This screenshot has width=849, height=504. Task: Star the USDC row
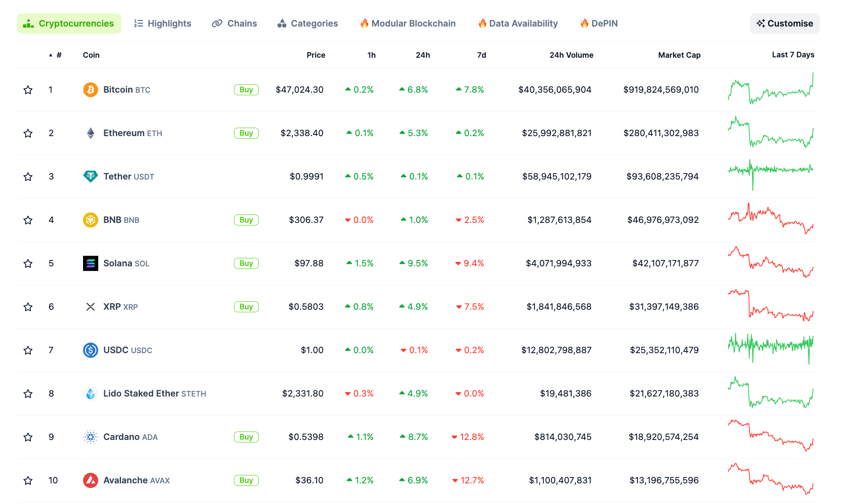point(28,350)
